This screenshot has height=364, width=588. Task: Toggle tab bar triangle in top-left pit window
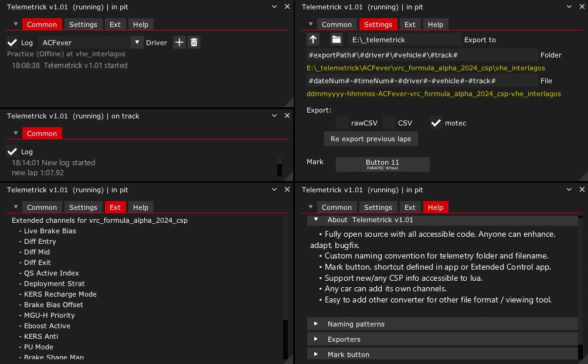coord(16,24)
